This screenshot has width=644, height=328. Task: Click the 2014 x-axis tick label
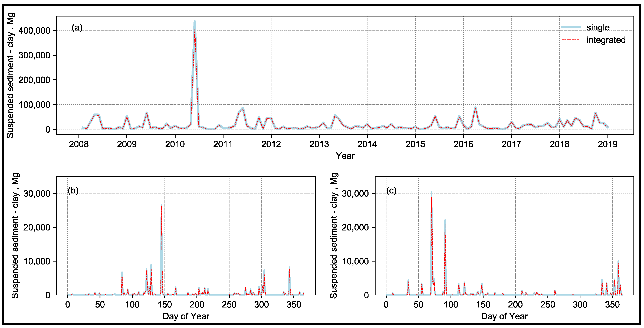[x=367, y=144]
